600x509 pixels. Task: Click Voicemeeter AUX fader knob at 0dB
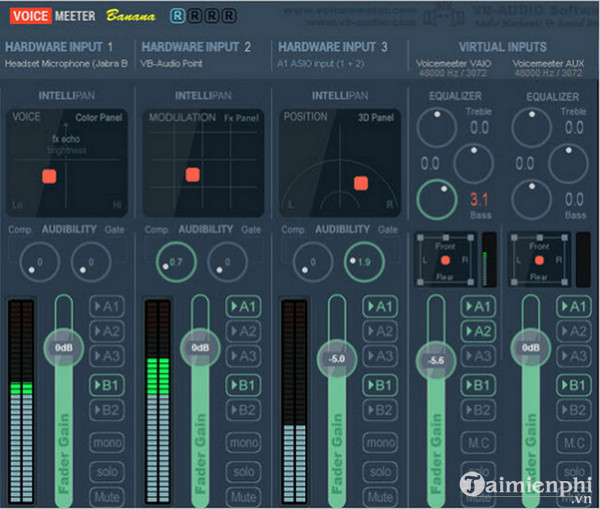click(531, 347)
